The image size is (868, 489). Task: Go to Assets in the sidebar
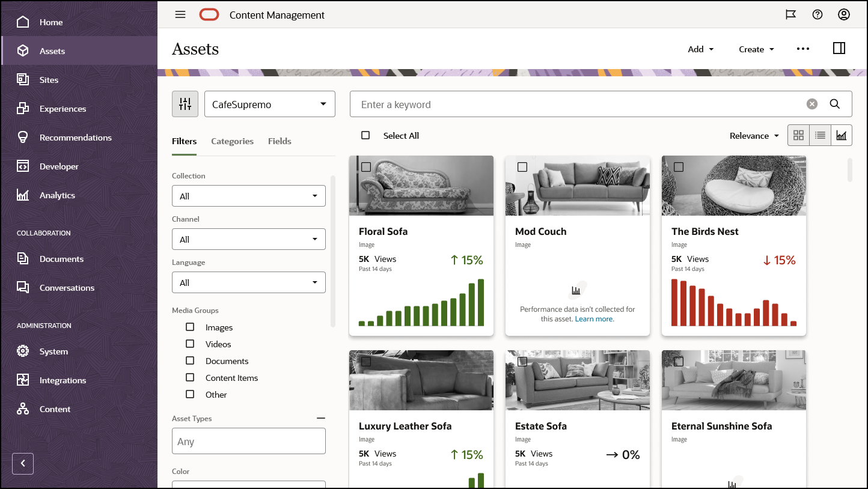point(79,51)
